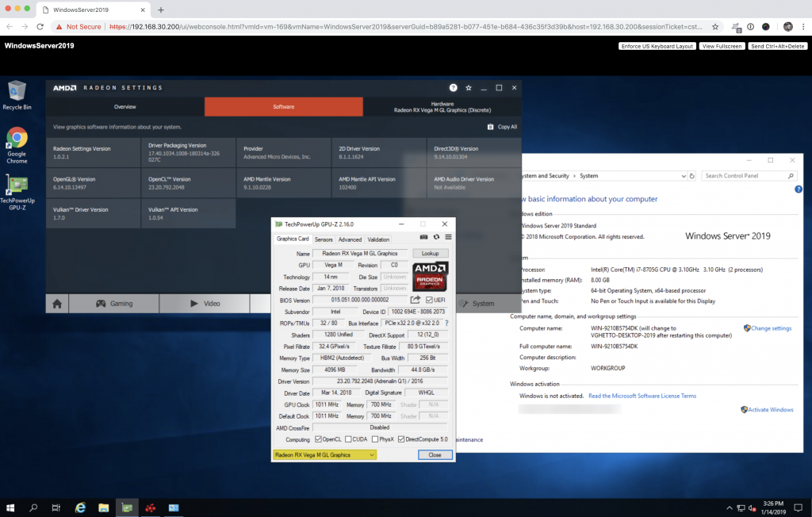Click the GPU-Z taskbar icon
812x517 pixels.
pyautogui.click(x=127, y=507)
